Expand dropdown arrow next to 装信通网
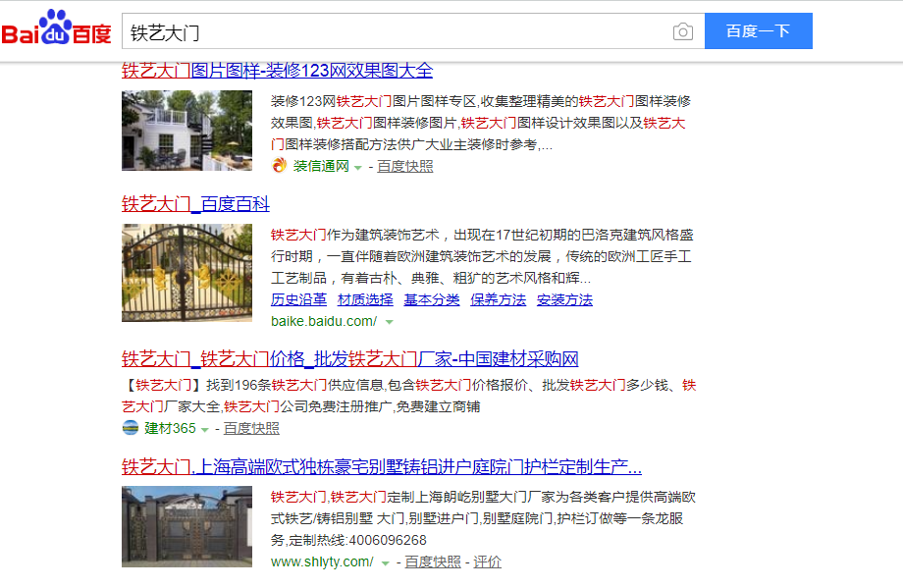903x588 pixels. click(x=358, y=167)
